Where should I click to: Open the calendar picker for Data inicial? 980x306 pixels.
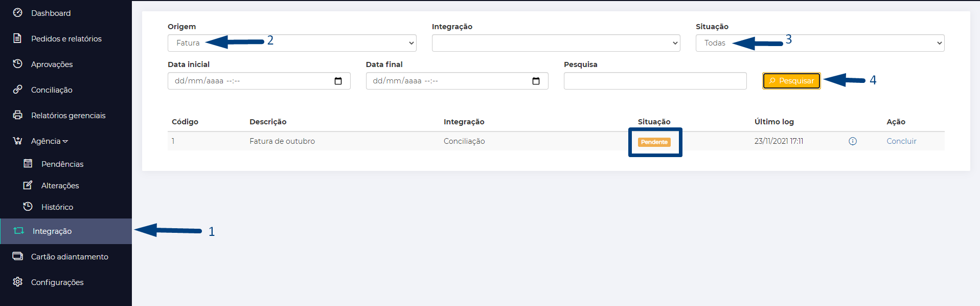pos(338,81)
